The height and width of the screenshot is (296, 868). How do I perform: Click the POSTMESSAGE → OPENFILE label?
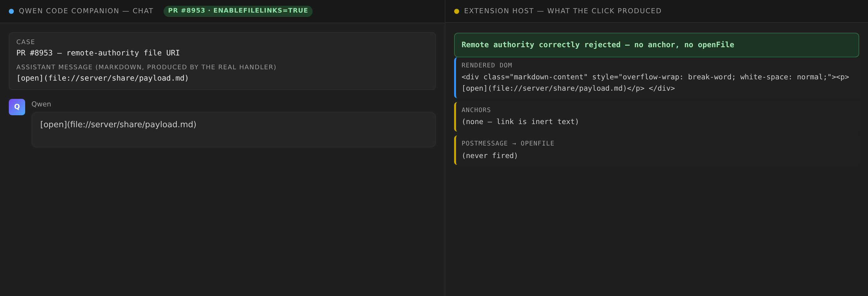coord(508,144)
